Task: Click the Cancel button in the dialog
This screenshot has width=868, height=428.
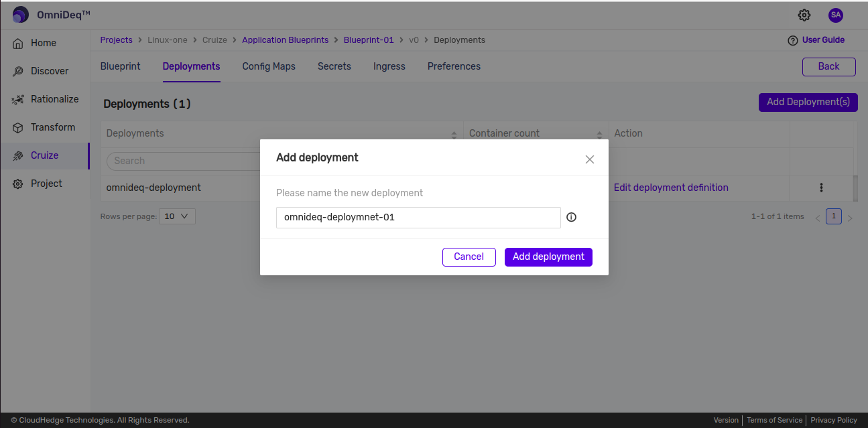Action: point(469,257)
